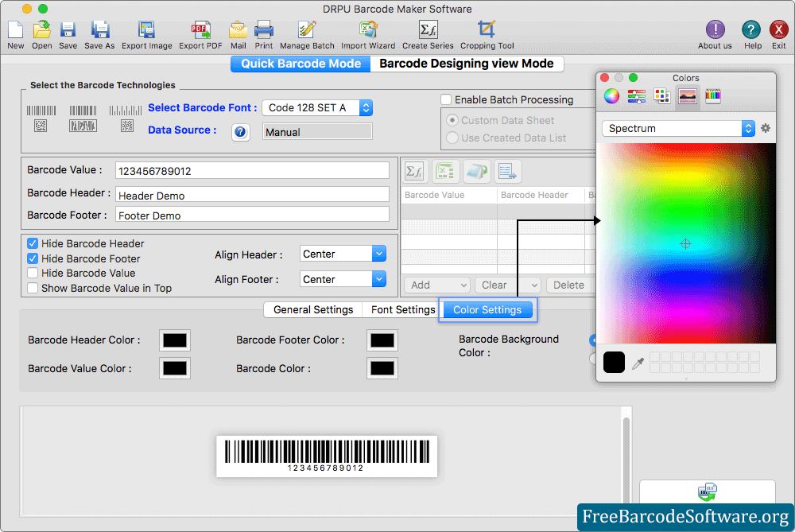Enable Show Barcode Value in Top
This screenshot has height=532, width=795.
tap(33, 288)
